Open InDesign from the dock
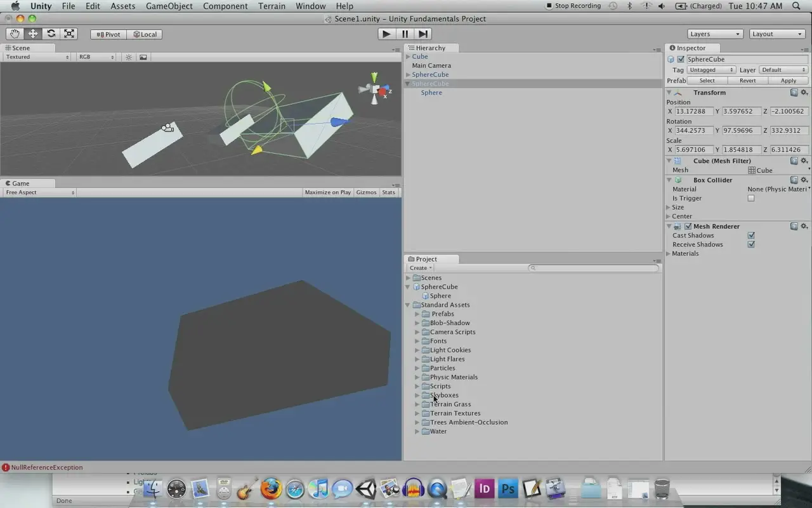The height and width of the screenshot is (508, 812). coord(485,488)
